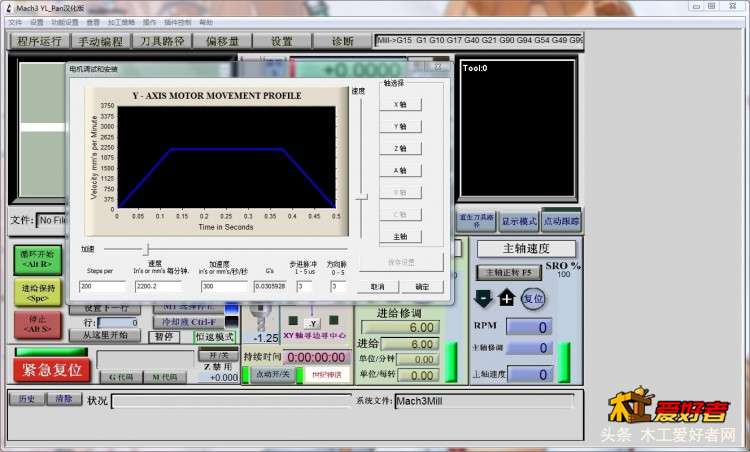750x452 pixels.
Task: Click the 历史 history button
Action: [27, 399]
